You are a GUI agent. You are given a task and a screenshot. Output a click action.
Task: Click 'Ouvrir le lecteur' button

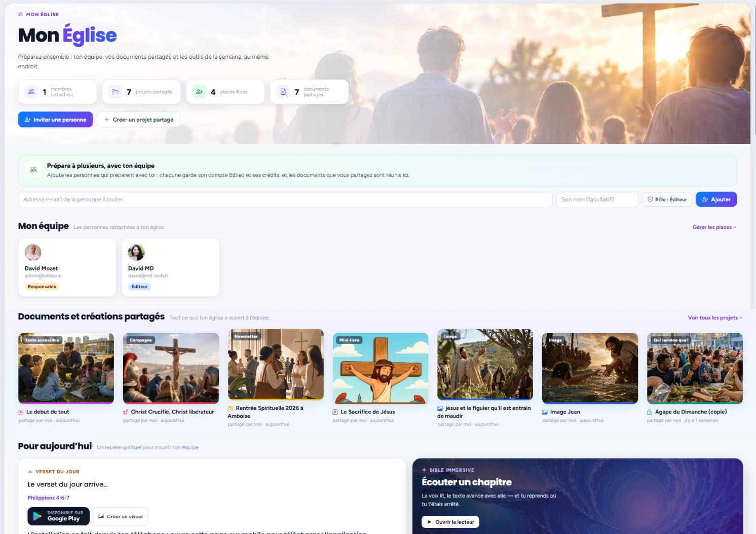[450, 522]
